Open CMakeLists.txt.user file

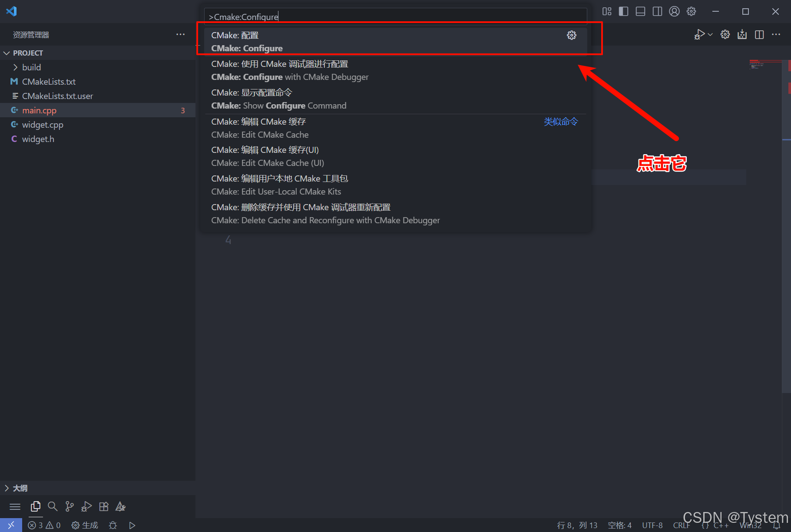tap(98, 96)
